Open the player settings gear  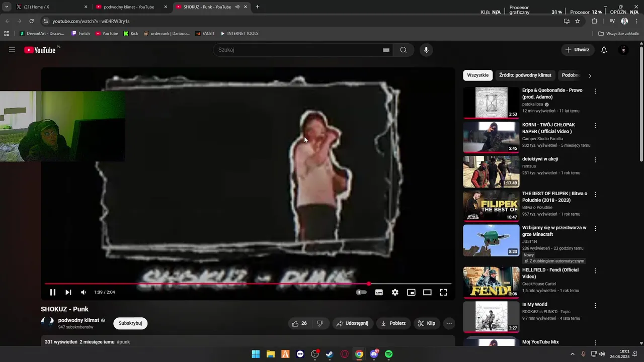click(x=395, y=292)
